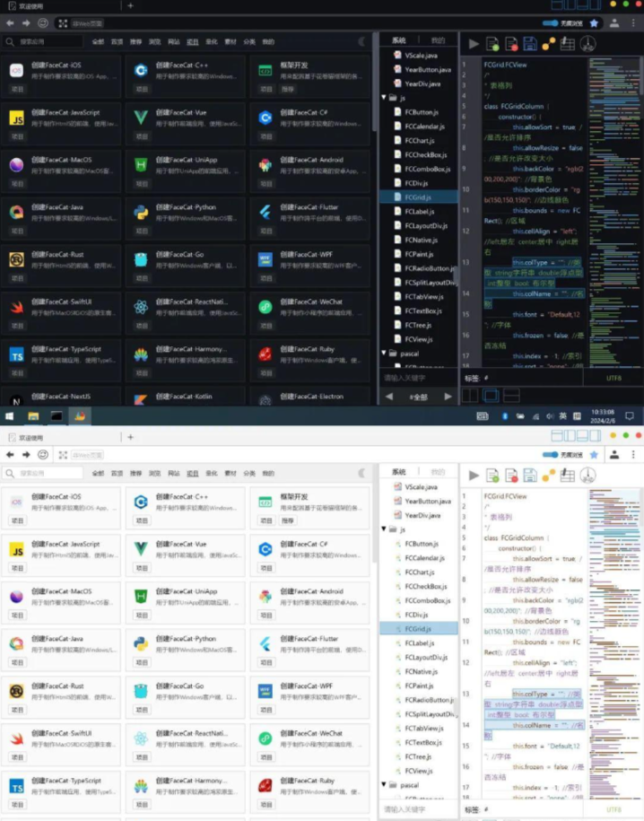Open the 创建FaceCat-Rust card in the light window
The width and height of the screenshot is (644, 821).
(61, 696)
